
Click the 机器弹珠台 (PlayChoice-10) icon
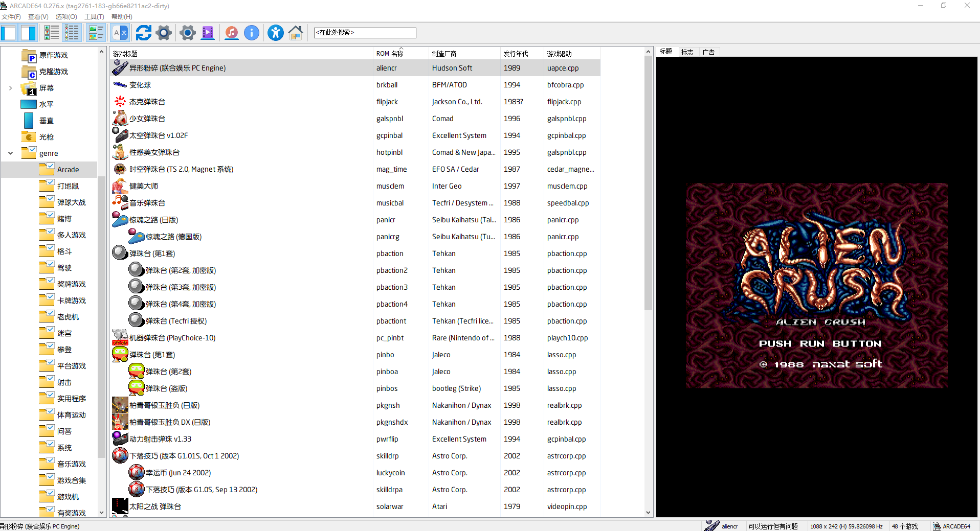click(x=120, y=338)
